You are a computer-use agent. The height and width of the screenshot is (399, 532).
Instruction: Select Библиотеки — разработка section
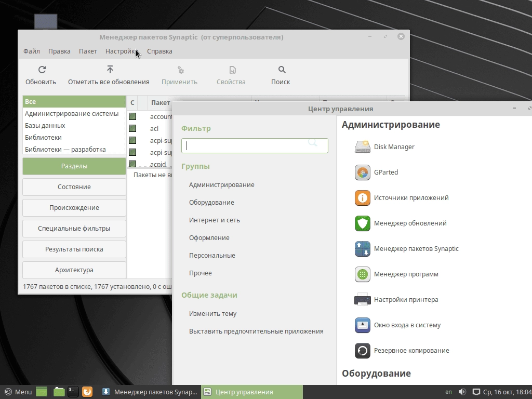pyautogui.click(x=74, y=149)
